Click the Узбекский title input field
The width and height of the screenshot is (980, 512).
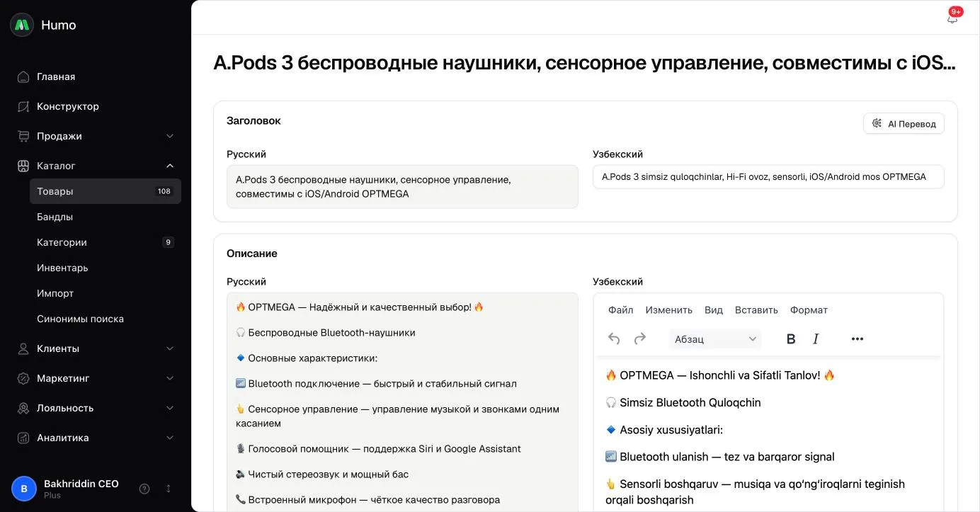click(768, 177)
